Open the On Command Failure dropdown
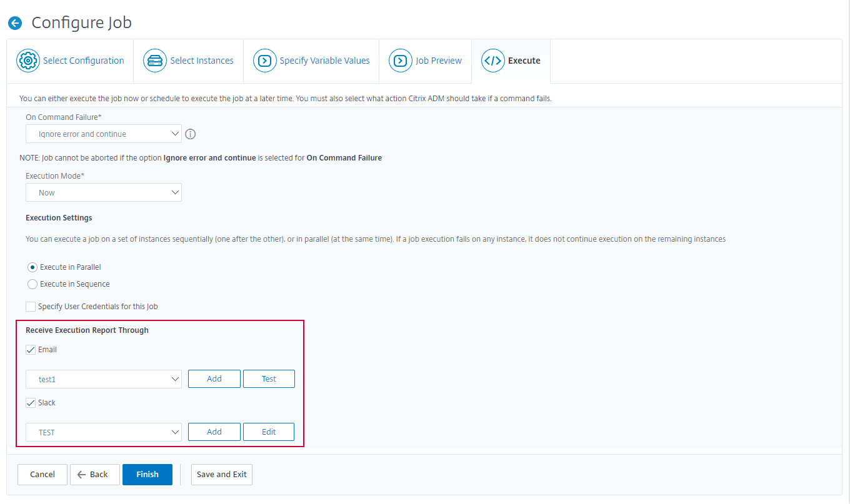This screenshot has height=504, width=850. point(104,134)
